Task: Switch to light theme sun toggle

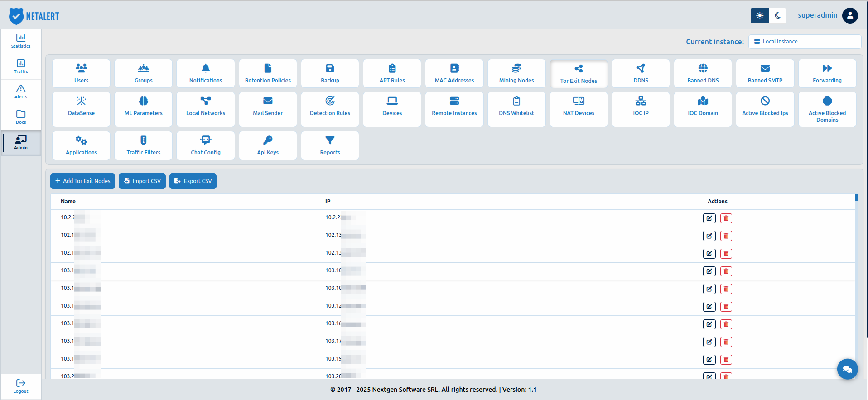Action: click(x=760, y=15)
